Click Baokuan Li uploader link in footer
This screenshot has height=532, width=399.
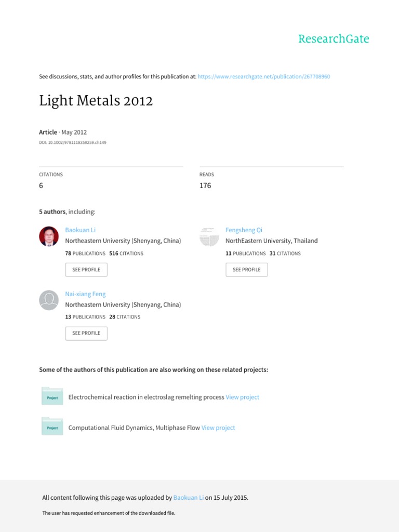pos(189,498)
